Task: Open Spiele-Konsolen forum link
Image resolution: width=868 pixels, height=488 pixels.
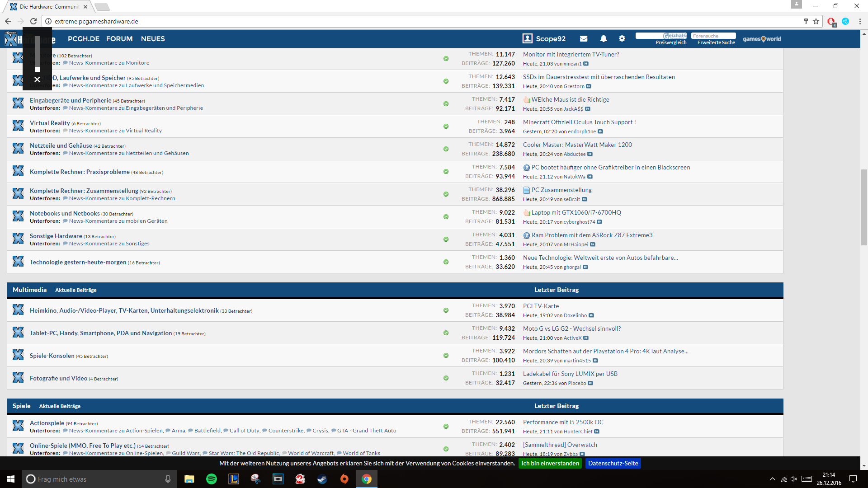Action: [52, 356]
